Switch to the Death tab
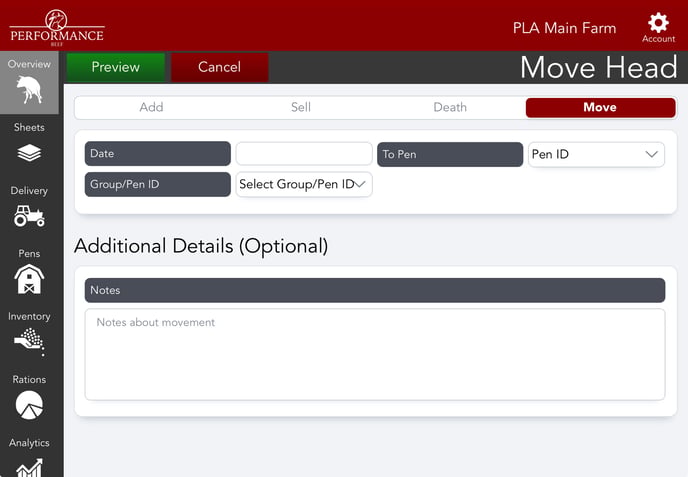The image size is (688, 477). pos(450,107)
